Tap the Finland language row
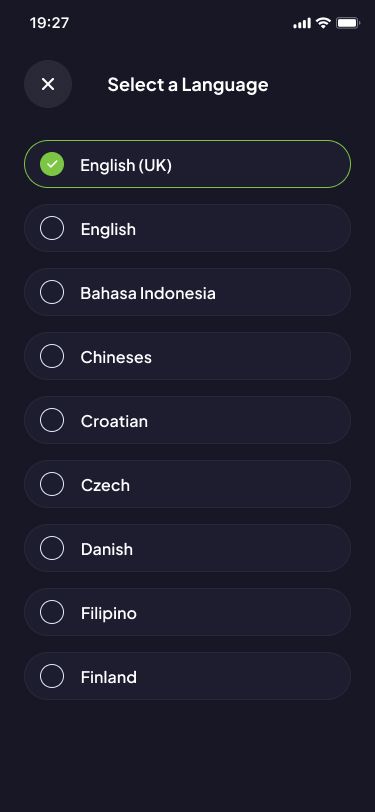Viewport: 375px width, 812px height. pyautogui.click(x=188, y=676)
